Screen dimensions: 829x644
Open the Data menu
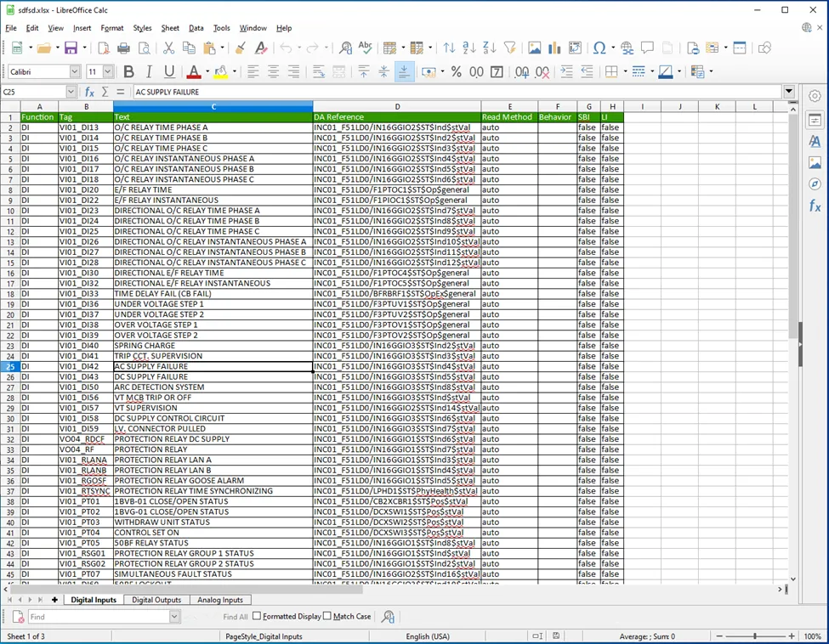(196, 28)
